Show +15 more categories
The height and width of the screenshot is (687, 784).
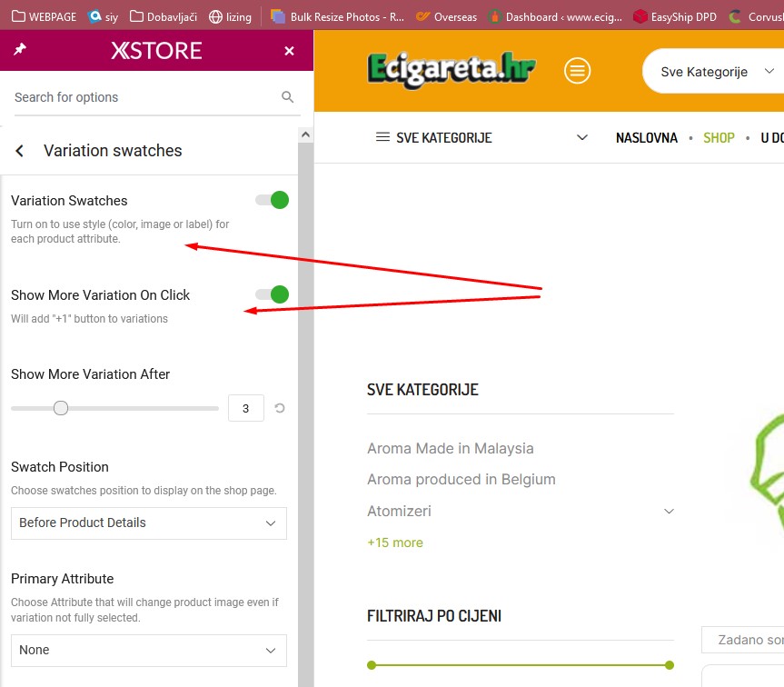tap(395, 543)
